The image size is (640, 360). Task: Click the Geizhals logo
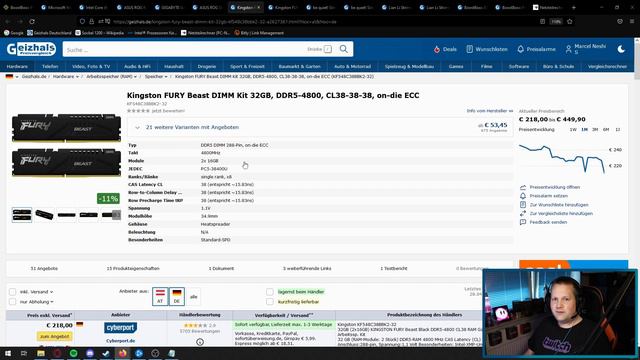pyautogui.click(x=31, y=49)
